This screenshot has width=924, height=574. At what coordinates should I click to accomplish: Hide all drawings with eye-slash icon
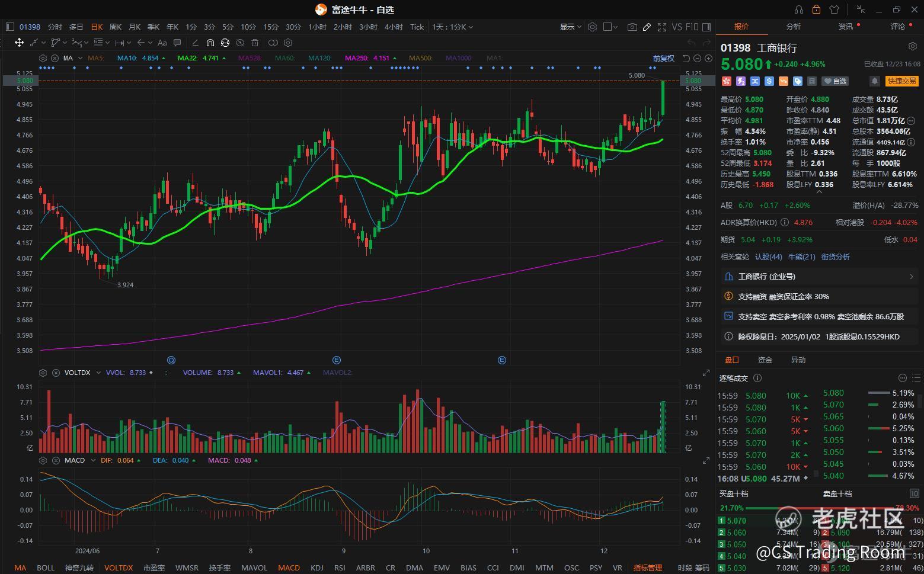point(240,43)
